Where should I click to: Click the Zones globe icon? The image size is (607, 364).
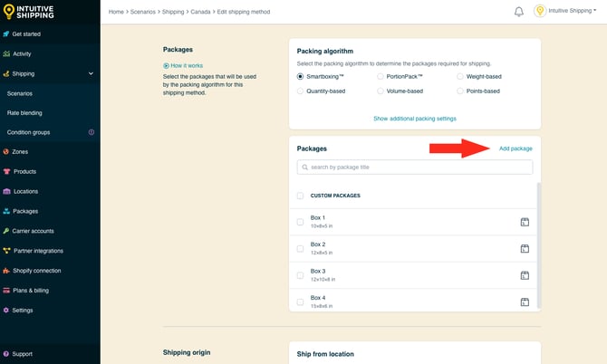point(5,151)
